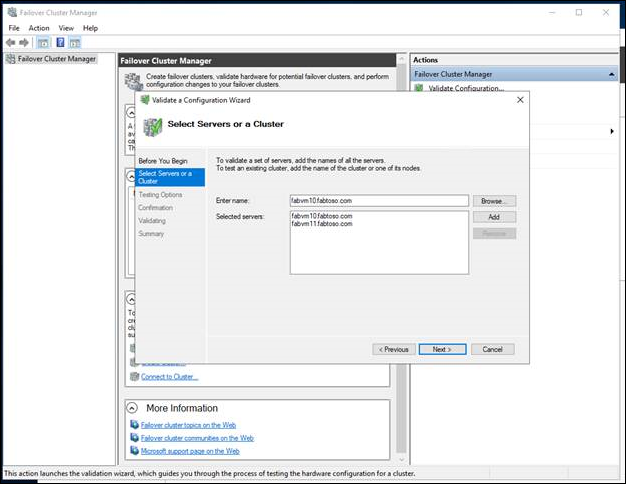The width and height of the screenshot is (626, 484).
Task: Click the wizard title bar icon
Action: pos(145,100)
